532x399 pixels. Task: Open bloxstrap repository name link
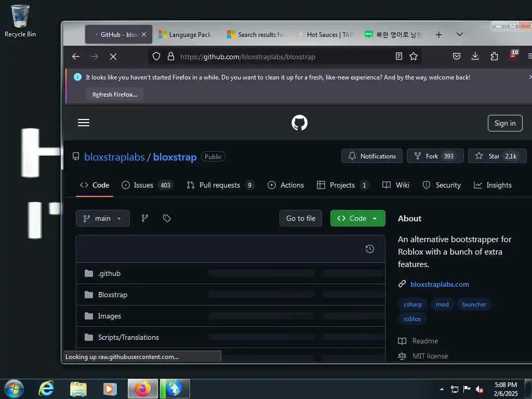(x=175, y=157)
